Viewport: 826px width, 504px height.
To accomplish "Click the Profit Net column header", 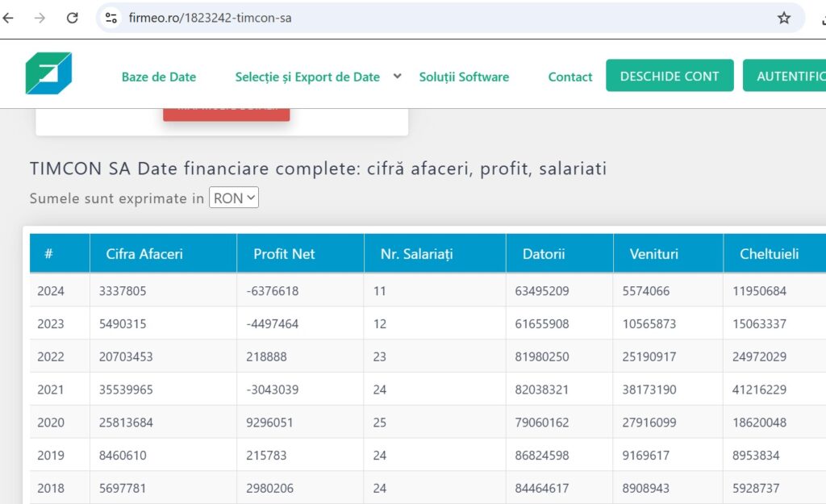I will (x=284, y=254).
